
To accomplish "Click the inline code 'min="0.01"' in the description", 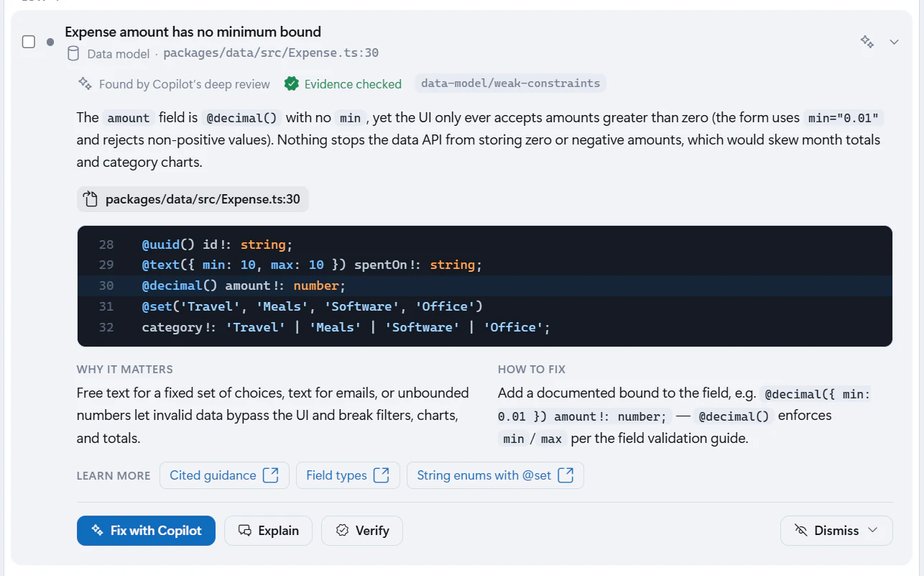I will click(844, 118).
